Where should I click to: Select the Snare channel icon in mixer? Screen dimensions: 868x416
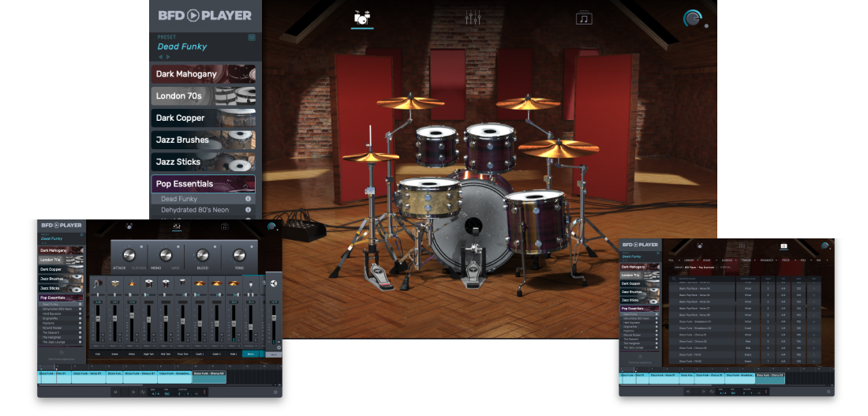pos(114,283)
